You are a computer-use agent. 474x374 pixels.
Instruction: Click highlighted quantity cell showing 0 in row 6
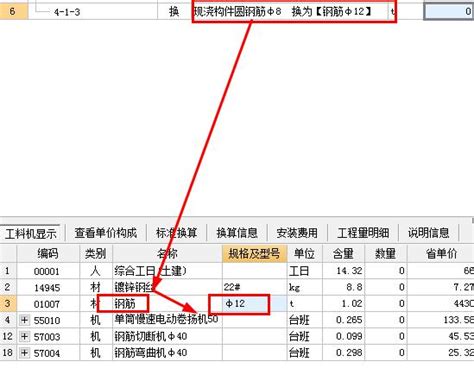tap(449, 11)
